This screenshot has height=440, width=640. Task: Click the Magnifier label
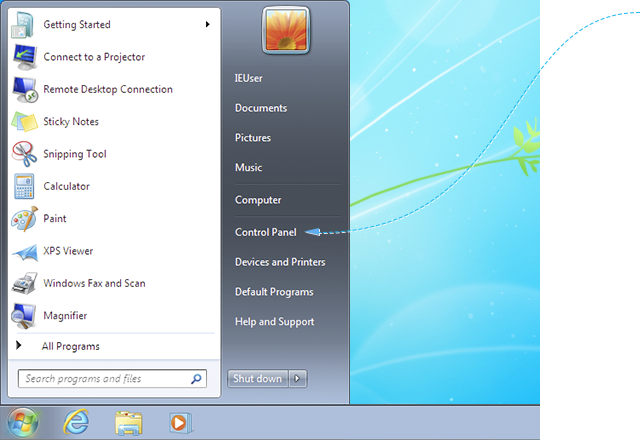pyautogui.click(x=65, y=316)
